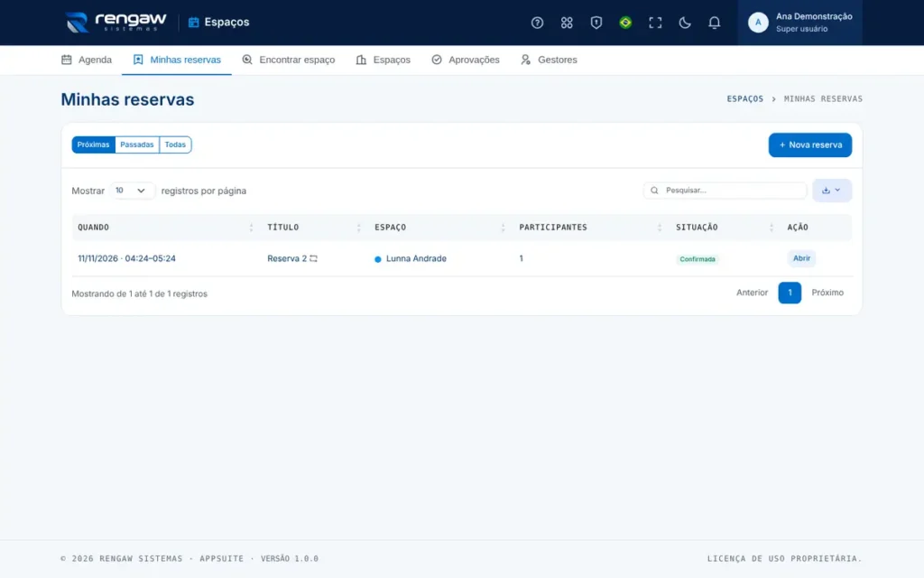
Task: Sort by Participantes column
Action: [590, 227]
